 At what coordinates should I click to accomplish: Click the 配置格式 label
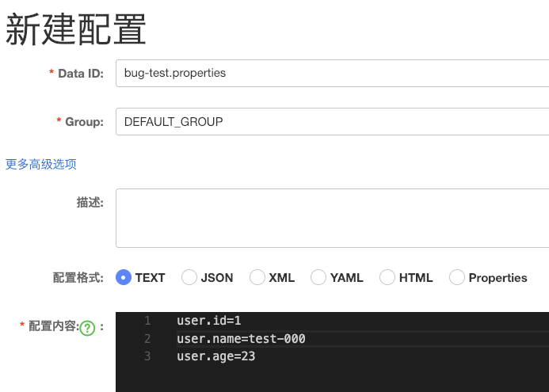pos(78,277)
